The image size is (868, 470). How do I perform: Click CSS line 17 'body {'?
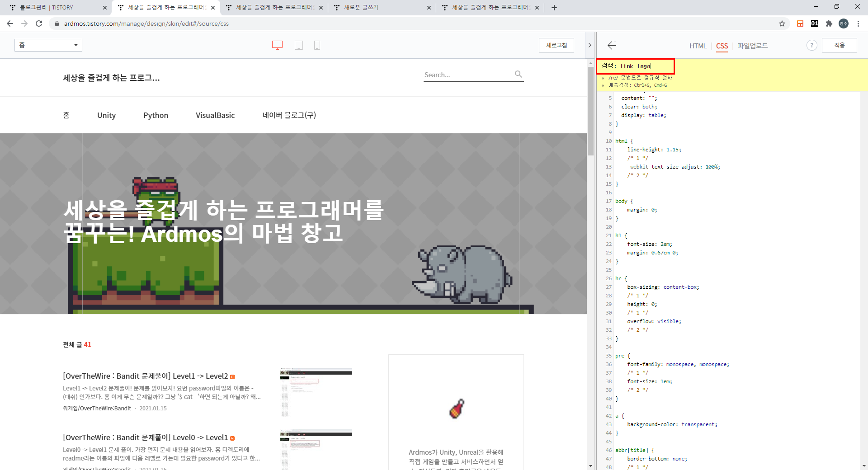(624, 201)
